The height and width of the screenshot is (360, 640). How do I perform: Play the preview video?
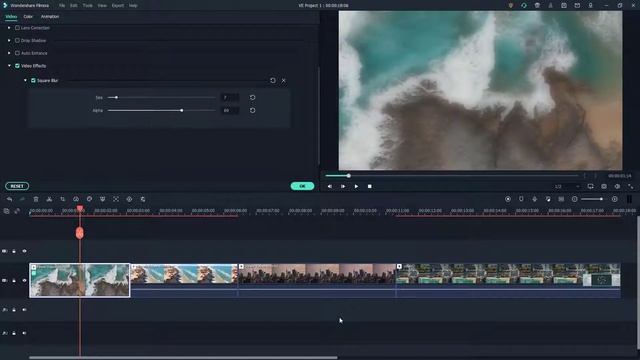click(356, 187)
